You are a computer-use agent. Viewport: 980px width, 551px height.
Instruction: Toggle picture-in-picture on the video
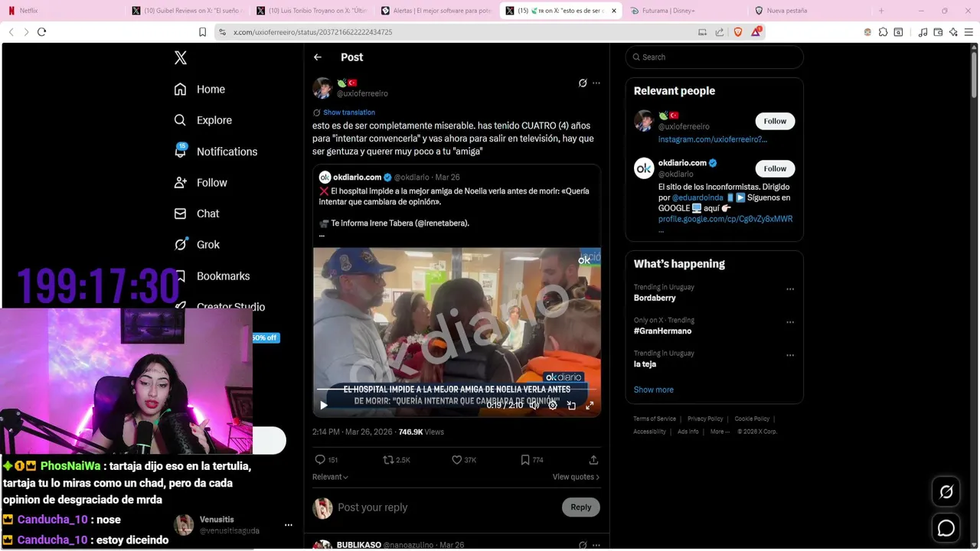pyautogui.click(x=571, y=406)
